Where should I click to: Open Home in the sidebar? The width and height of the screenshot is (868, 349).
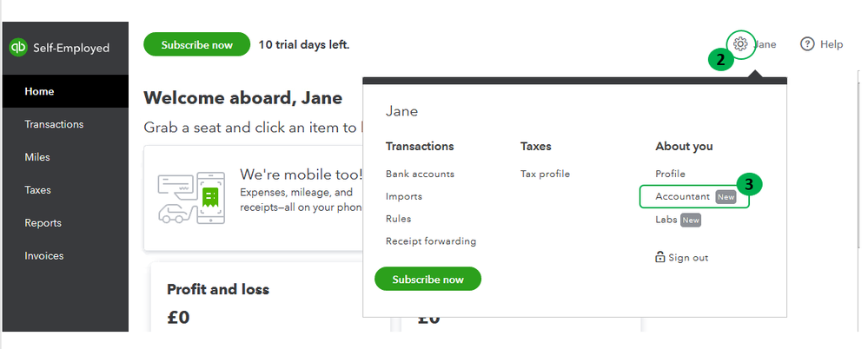click(39, 91)
